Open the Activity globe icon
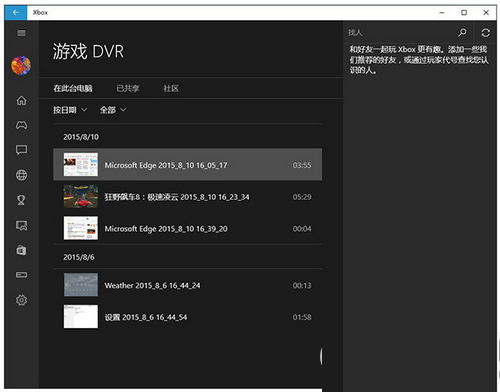500x392 pixels. tap(21, 175)
